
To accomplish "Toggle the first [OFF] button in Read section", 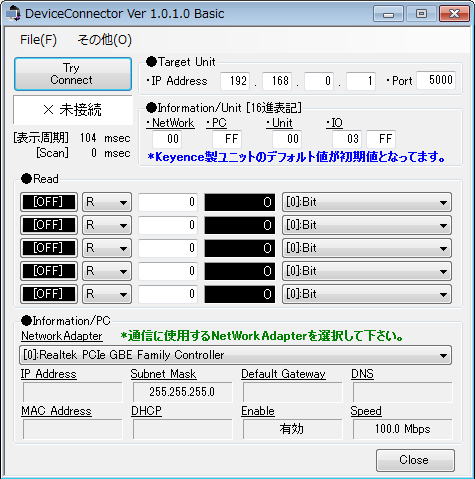I will pyautogui.click(x=49, y=202).
